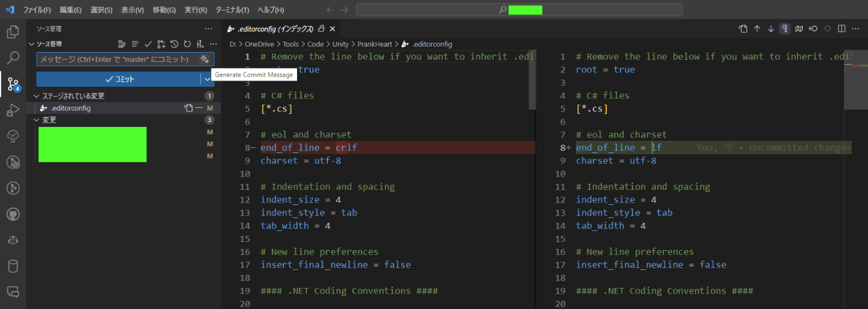Image resolution: width=868 pixels, height=309 pixels.
Task: Click the blue コミット button
Action: coord(118,79)
